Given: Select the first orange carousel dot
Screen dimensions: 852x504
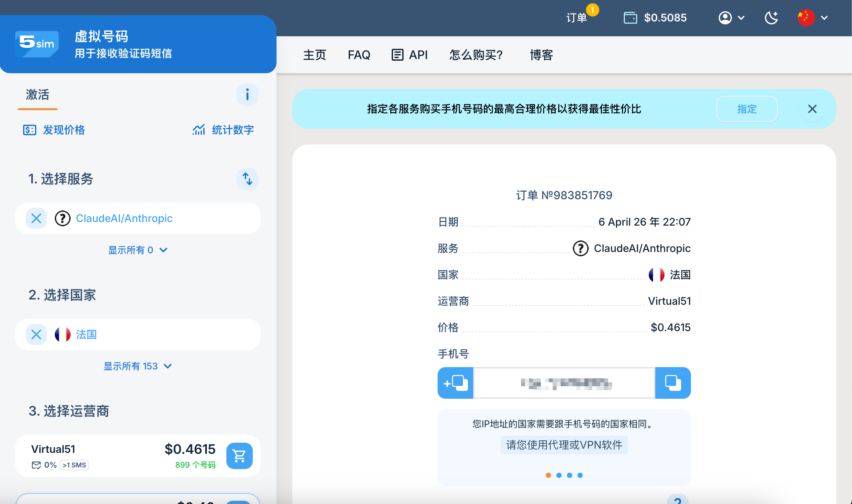Looking at the screenshot, I should pyautogui.click(x=548, y=475).
